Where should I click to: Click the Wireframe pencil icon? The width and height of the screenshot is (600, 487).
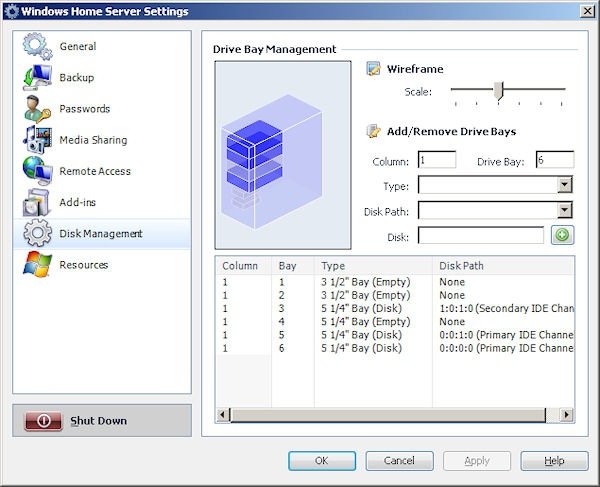(373, 69)
